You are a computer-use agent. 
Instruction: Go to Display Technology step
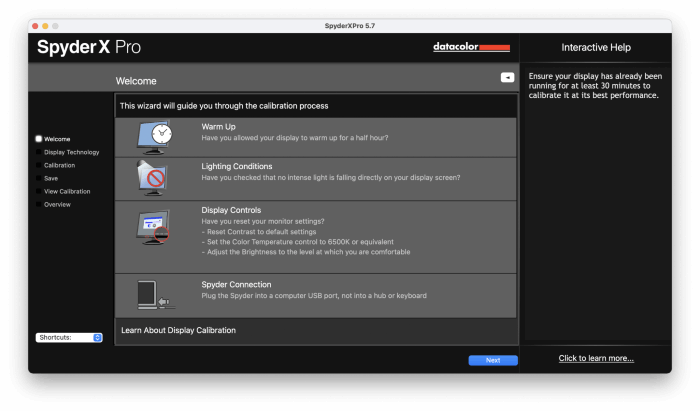(71, 152)
